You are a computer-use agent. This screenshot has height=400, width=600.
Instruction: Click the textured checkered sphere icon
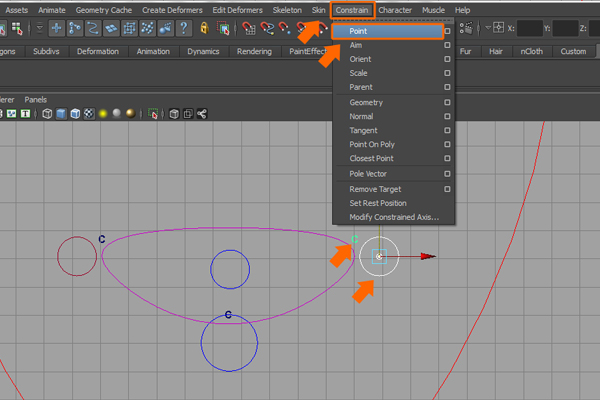point(89,114)
